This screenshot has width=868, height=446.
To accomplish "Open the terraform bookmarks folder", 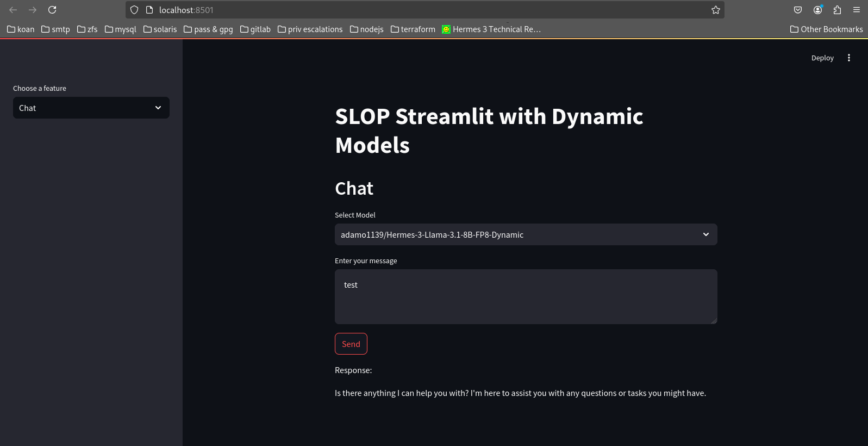I will (413, 29).
